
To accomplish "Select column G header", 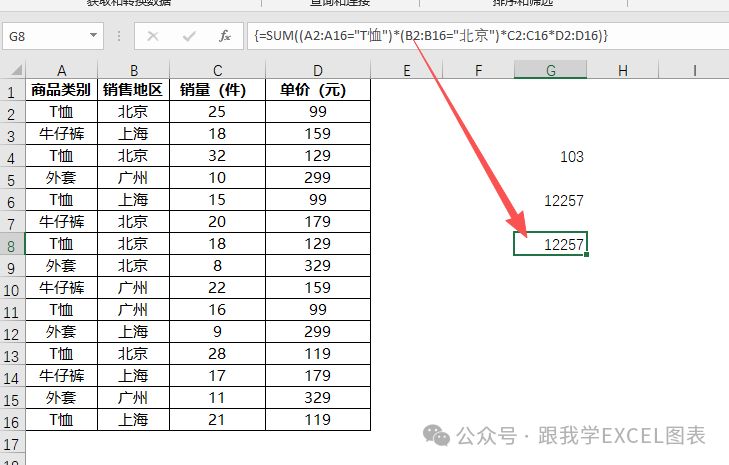I will pos(550,70).
